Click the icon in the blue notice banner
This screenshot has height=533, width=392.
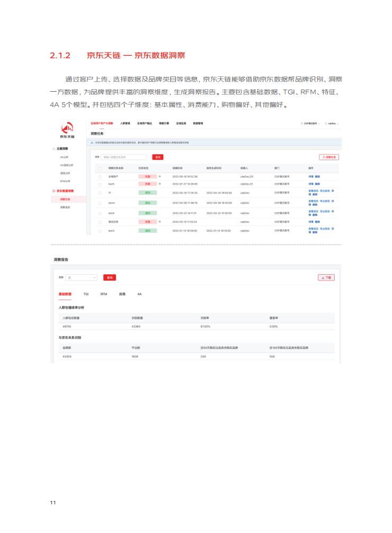coord(92,143)
